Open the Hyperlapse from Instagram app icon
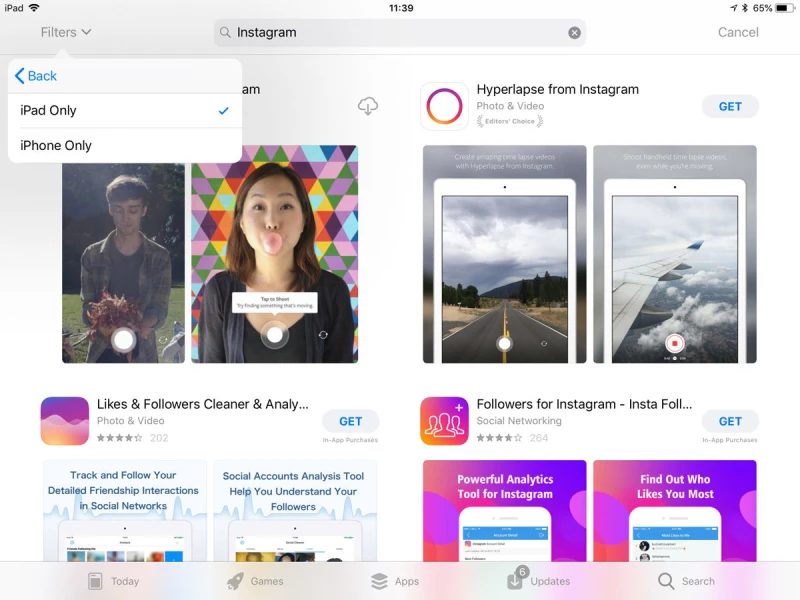 (x=444, y=106)
